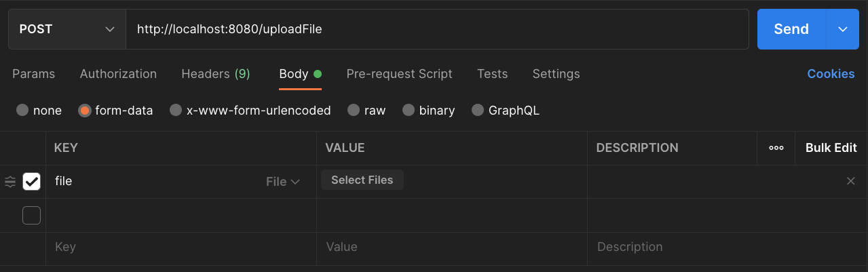
Task: Open the Settings tab
Action: click(556, 74)
